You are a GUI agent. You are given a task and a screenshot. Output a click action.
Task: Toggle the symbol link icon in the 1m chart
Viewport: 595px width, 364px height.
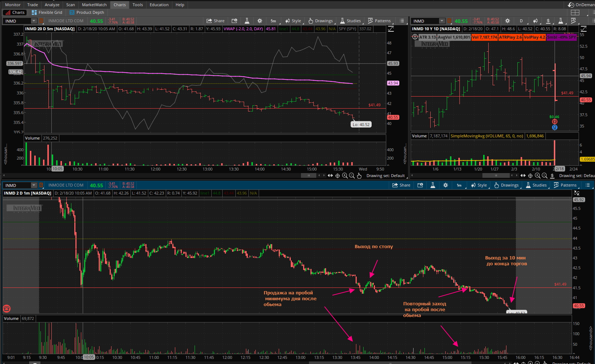tap(41, 185)
